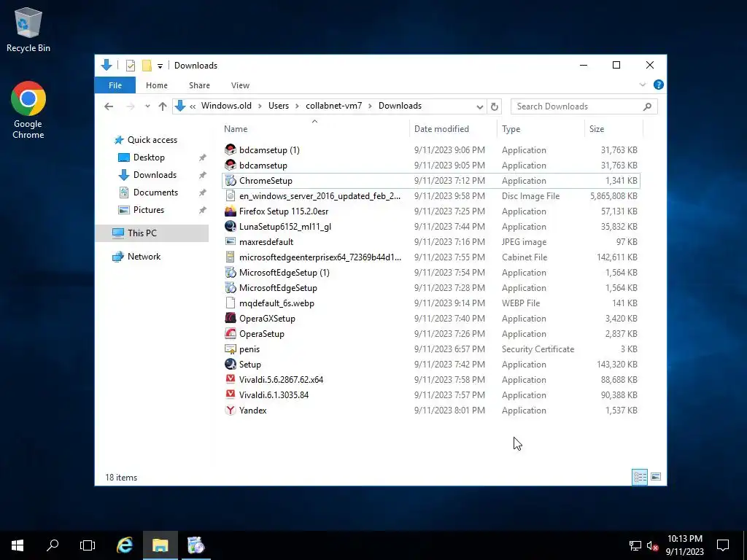This screenshot has width=747, height=560.
Task: Open taskbar Search
Action: pos(53,545)
